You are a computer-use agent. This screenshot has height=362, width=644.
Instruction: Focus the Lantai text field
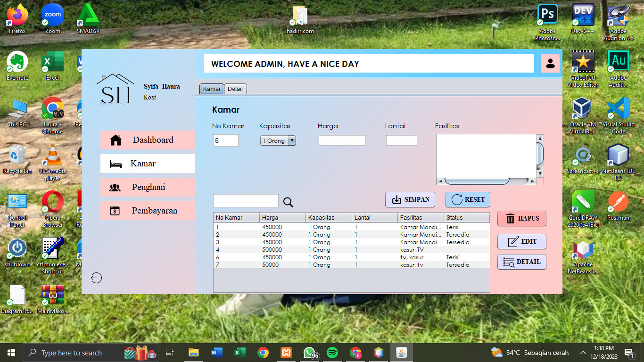401,140
